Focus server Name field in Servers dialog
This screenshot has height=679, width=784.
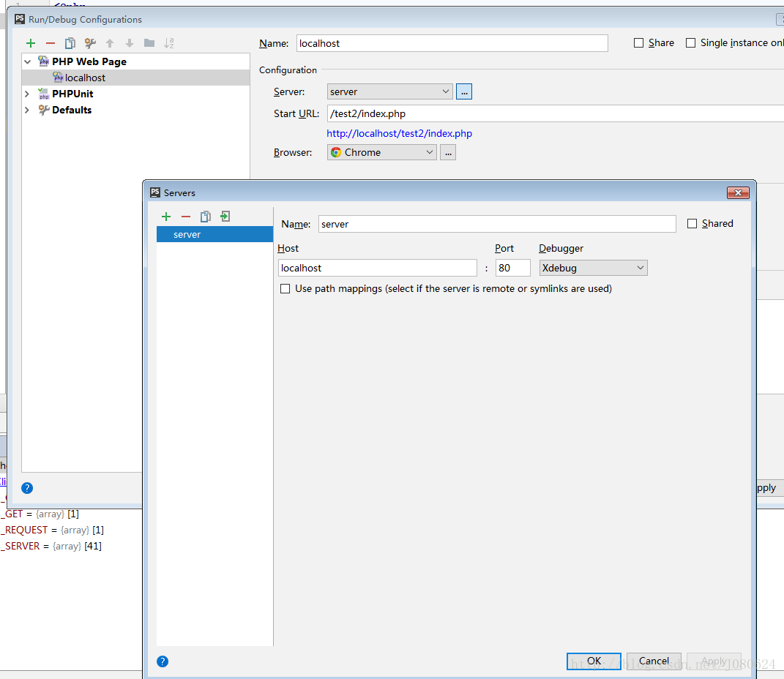(x=497, y=224)
